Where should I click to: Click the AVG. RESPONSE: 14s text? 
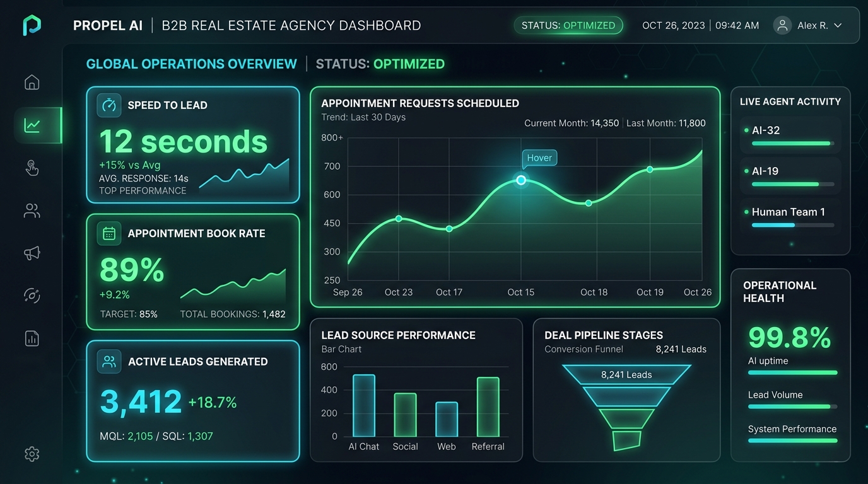[144, 178]
